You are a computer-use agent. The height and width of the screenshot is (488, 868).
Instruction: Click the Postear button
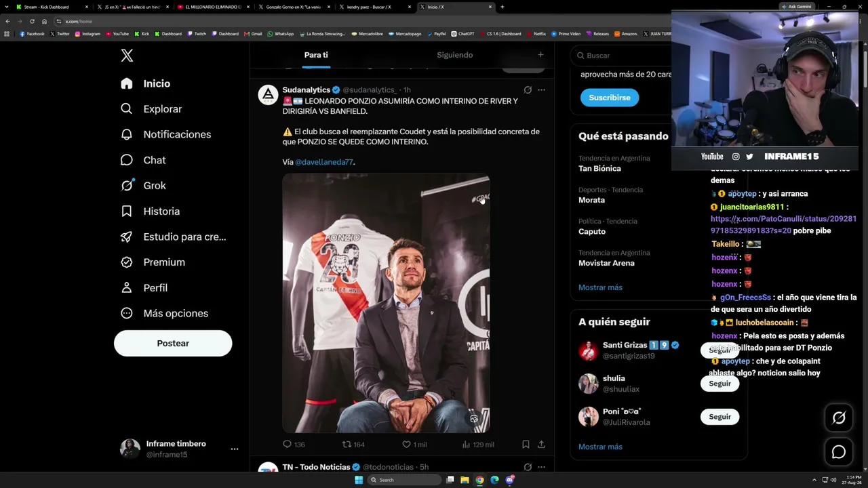(173, 343)
